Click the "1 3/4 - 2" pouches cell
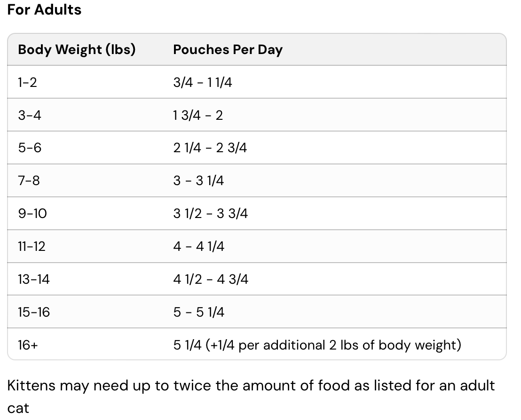 (x=198, y=115)
